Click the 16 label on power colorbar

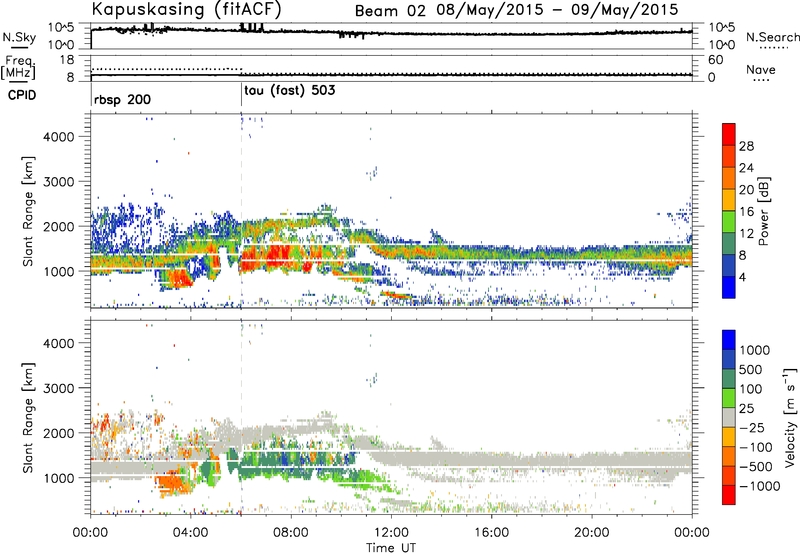(x=746, y=212)
